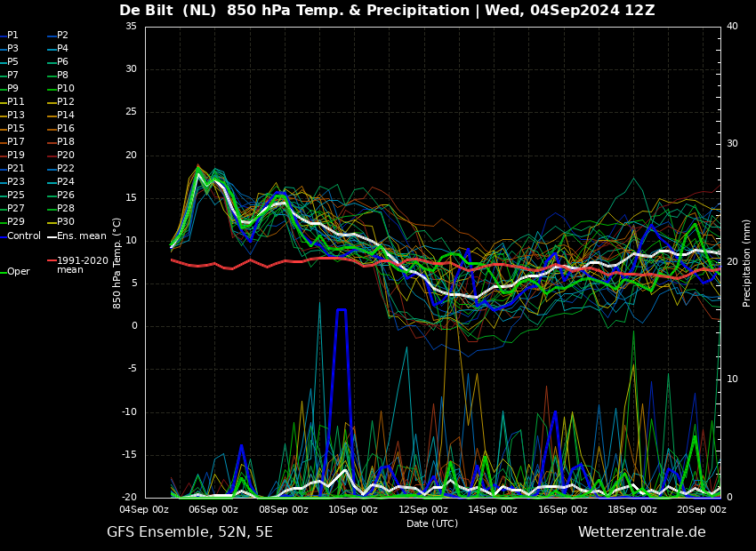
Task: Click the P30 legend label
Action: [65, 222]
